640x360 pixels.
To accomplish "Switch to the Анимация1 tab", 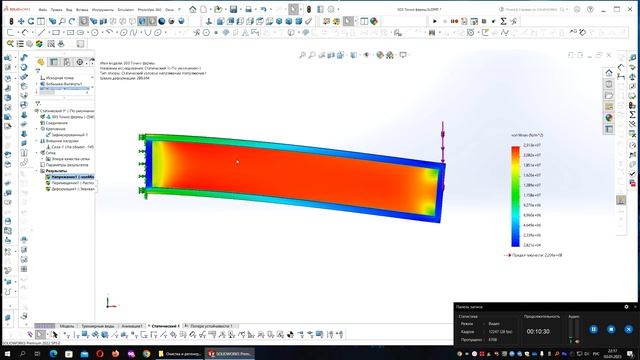I will click(x=132, y=326).
